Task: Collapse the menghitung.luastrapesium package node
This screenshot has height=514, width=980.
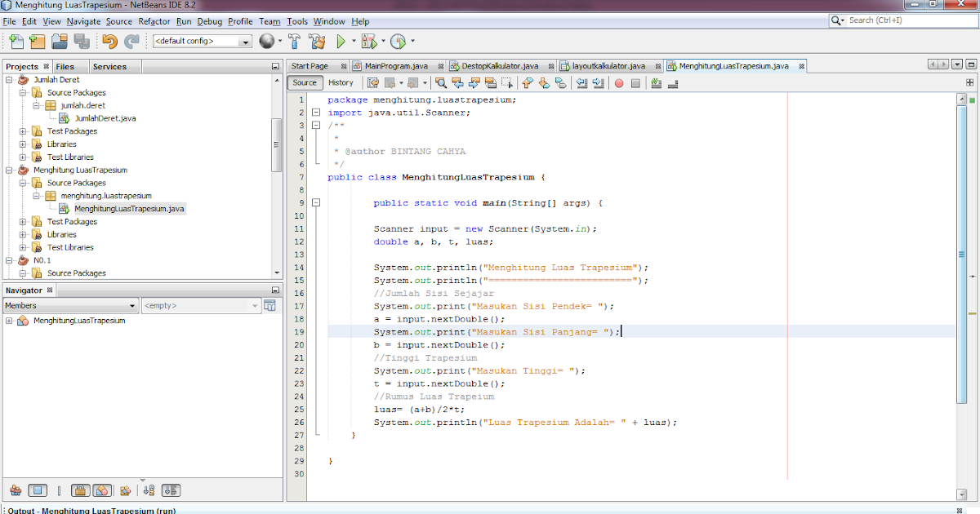Action: (x=34, y=196)
